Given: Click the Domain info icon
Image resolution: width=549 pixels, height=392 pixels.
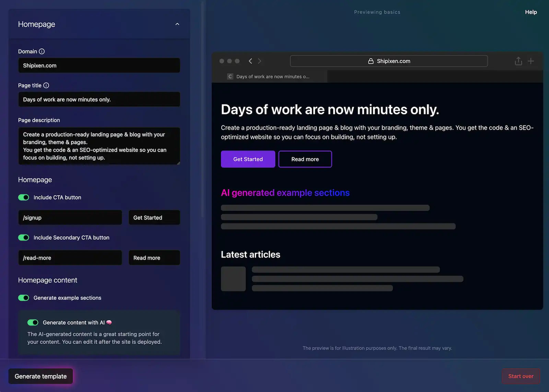Looking at the screenshot, I should pos(42,51).
